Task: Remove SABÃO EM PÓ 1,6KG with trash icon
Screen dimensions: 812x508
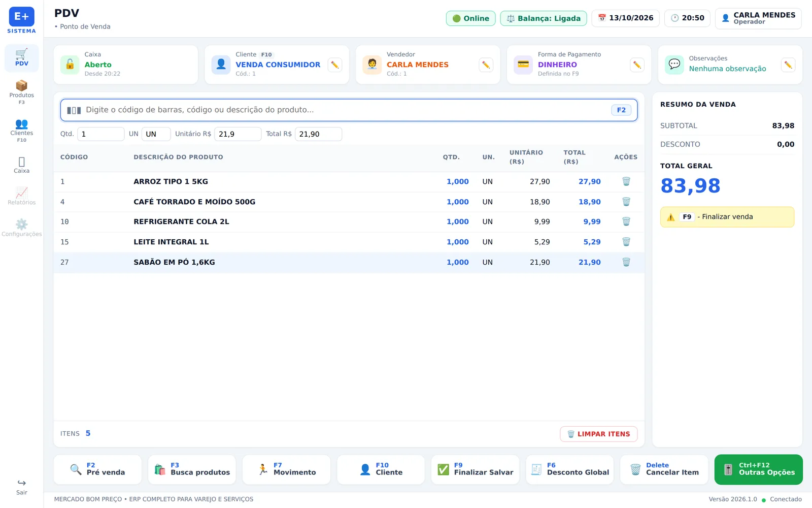Action: [626, 262]
